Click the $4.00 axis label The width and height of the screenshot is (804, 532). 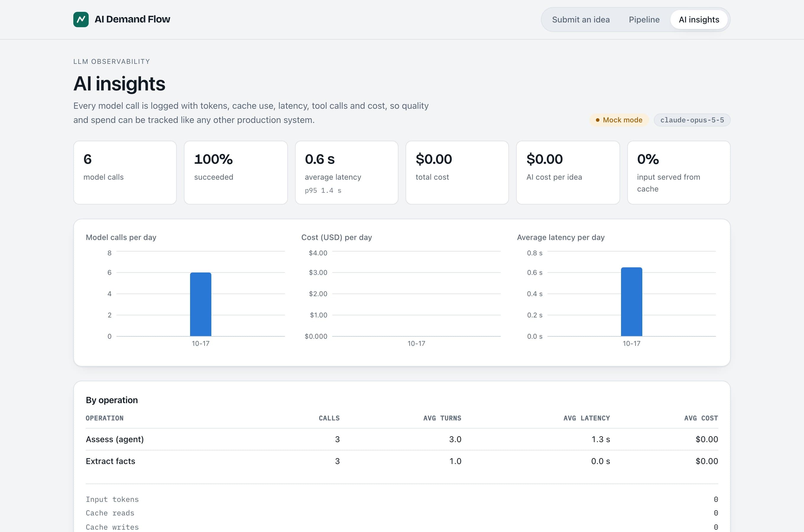point(318,253)
